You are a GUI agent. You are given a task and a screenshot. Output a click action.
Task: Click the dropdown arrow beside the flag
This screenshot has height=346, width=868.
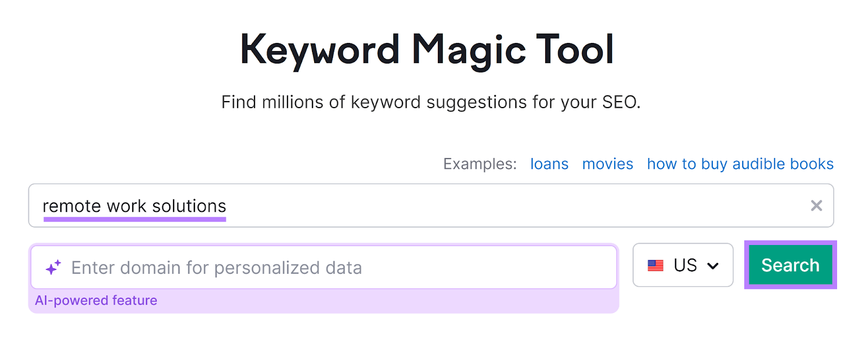pyautogui.click(x=713, y=266)
